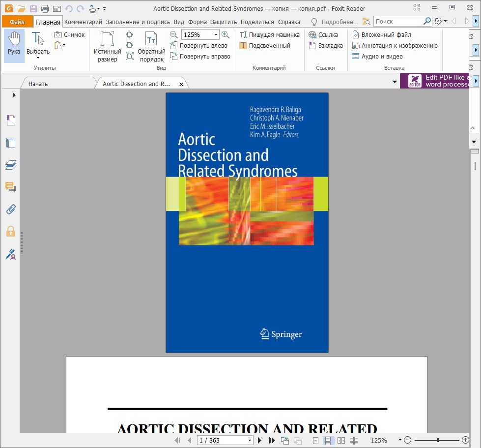The width and height of the screenshot is (481, 448).
Task: Open the attachments paperclip panel
Action: (11, 209)
